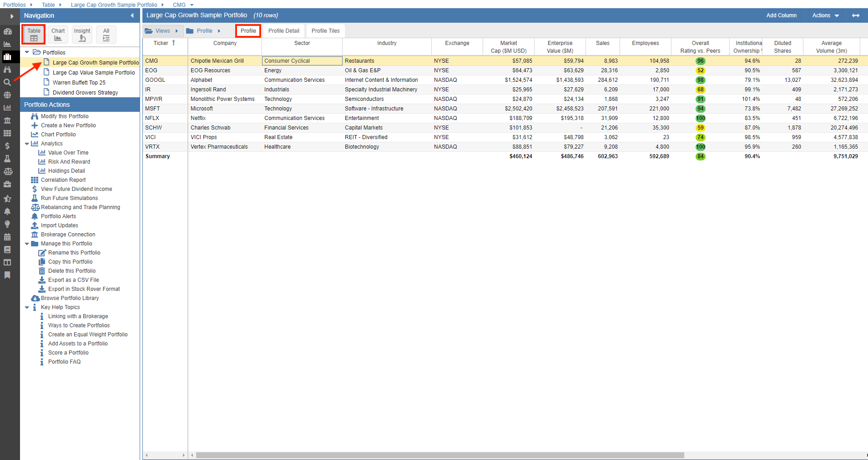Screen dimensions: 868x460
Task: Click the grid table icon in the sidebar
Action: point(7,133)
